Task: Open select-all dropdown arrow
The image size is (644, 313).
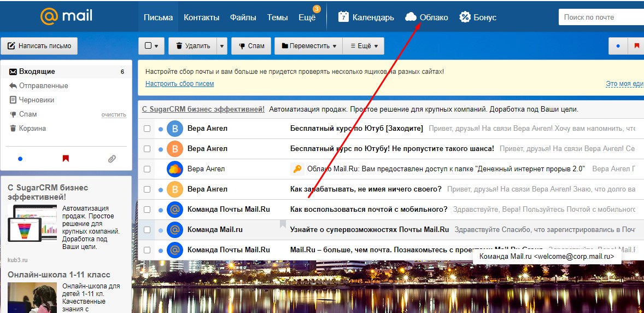Action: point(157,46)
